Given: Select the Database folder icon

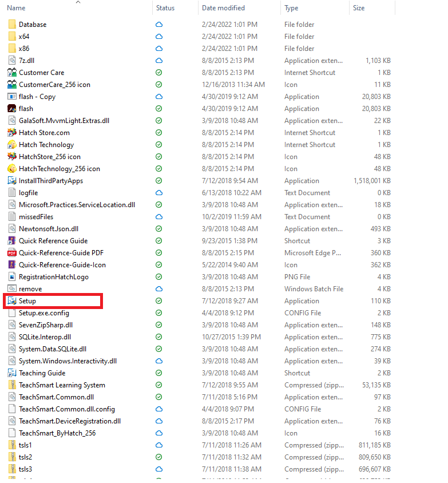Looking at the screenshot, I should pyautogui.click(x=12, y=25).
